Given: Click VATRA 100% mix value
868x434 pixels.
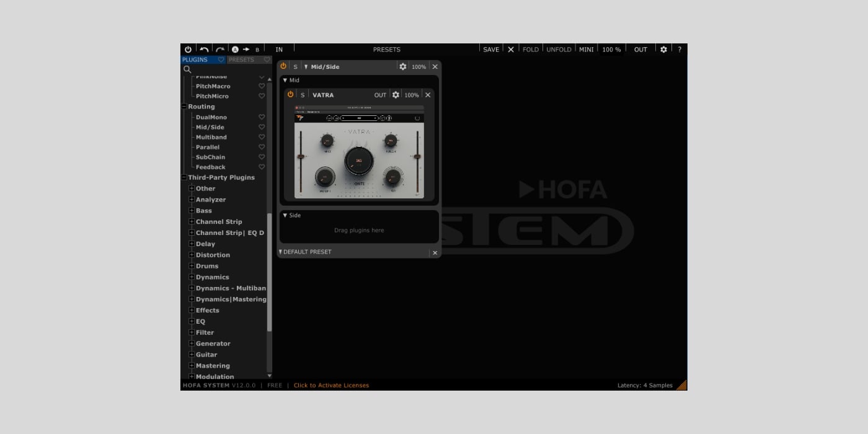Looking at the screenshot, I should [x=412, y=95].
